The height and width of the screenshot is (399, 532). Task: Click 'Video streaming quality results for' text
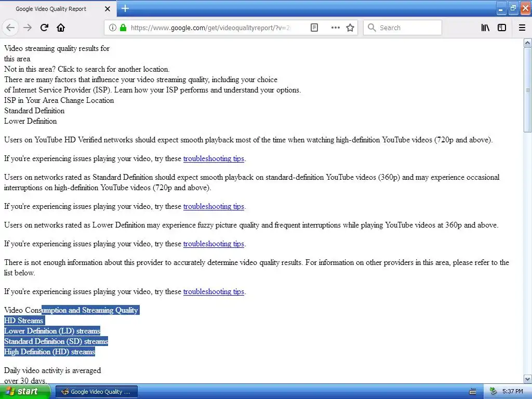[x=57, y=48]
